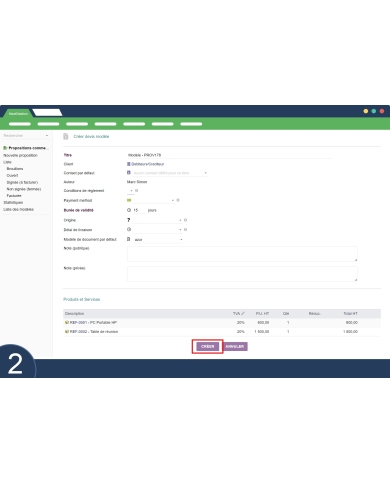The image size is (390, 484).
Task: Click the P.U. HT column header
Action: [x=262, y=314]
